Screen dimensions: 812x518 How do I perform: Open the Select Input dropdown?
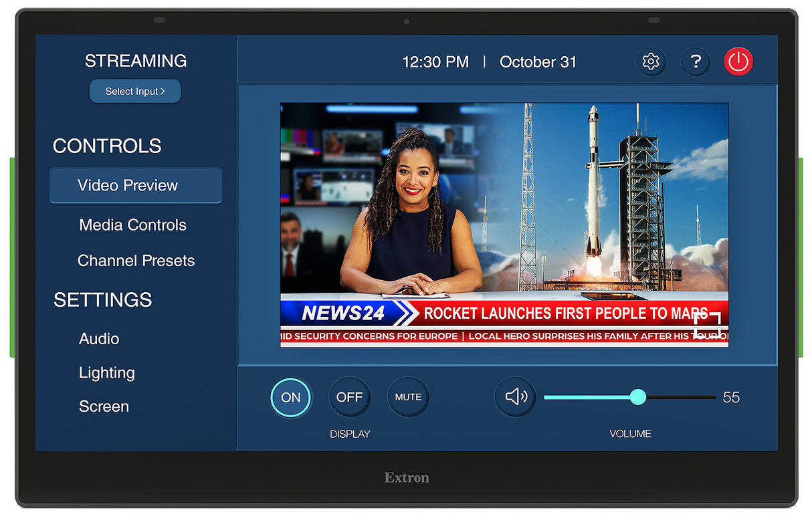(135, 92)
